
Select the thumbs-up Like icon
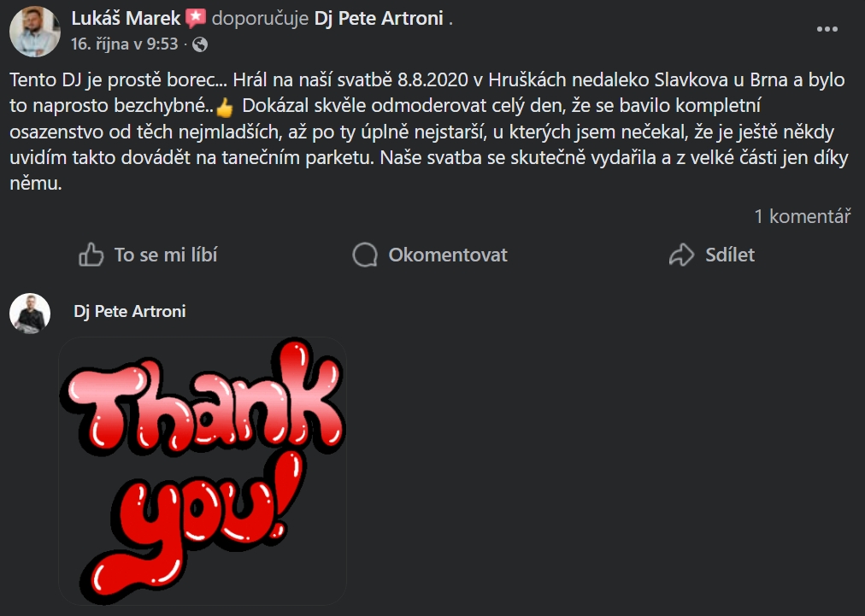91,255
